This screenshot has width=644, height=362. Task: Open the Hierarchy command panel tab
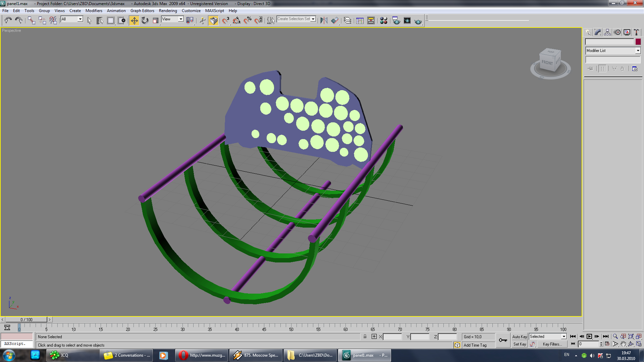[x=607, y=33]
